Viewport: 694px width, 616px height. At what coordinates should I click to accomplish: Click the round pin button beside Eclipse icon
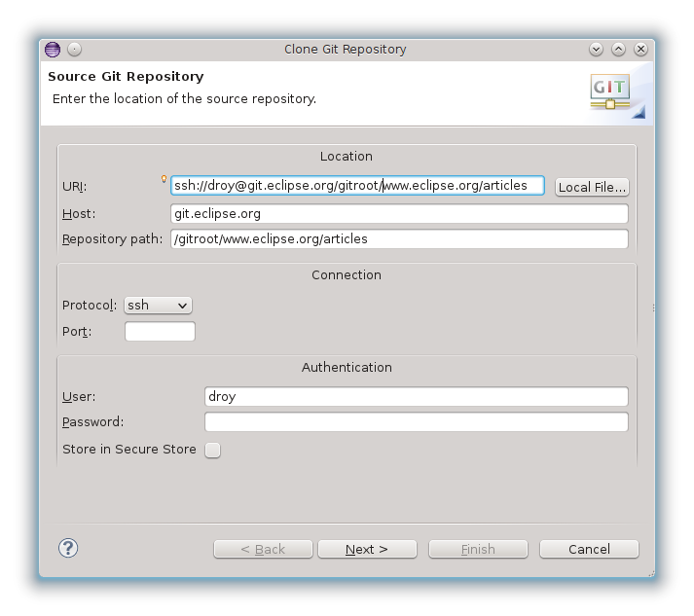coord(74,49)
